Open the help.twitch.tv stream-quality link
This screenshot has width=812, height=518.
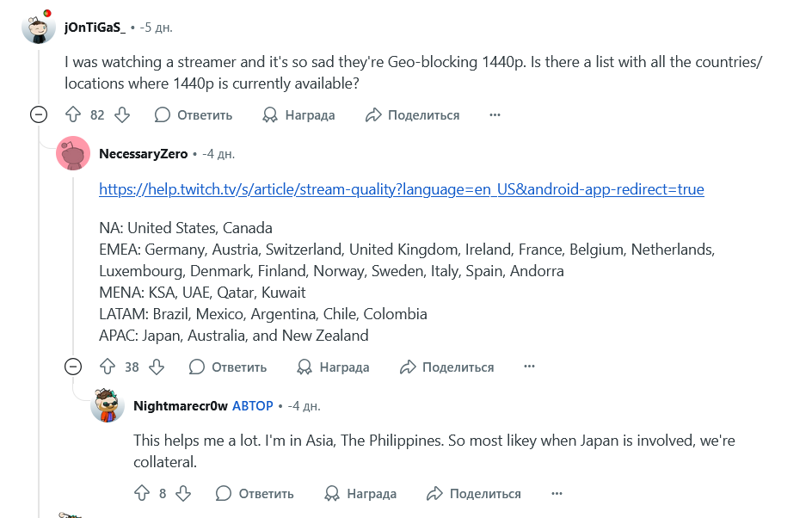(x=401, y=189)
